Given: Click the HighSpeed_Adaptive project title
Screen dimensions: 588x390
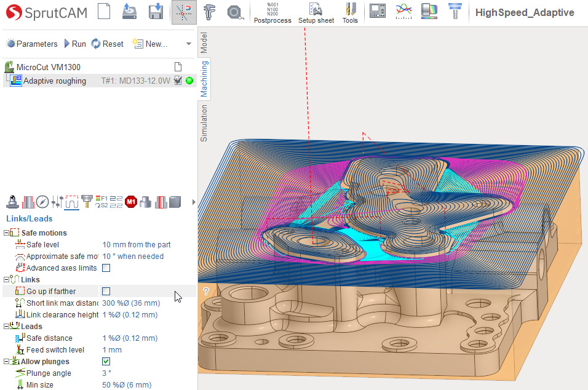Looking at the screenshot, I should (525, 12).
